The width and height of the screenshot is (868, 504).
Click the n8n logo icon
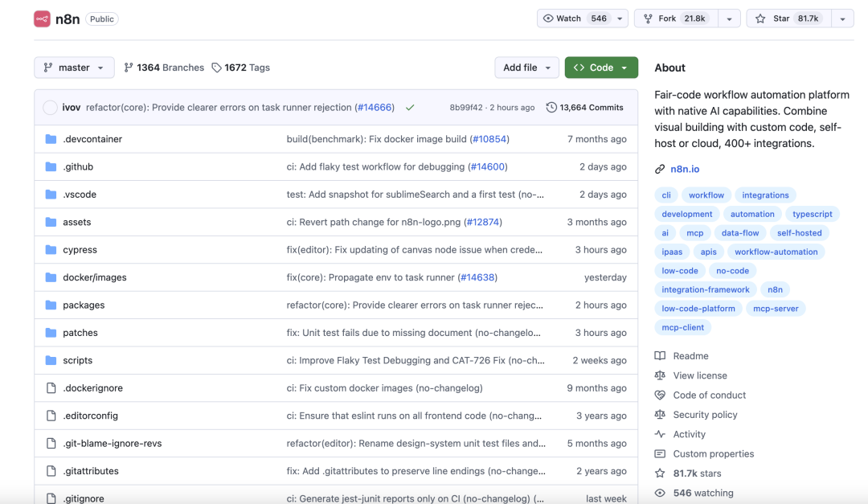tap(42, 18)
